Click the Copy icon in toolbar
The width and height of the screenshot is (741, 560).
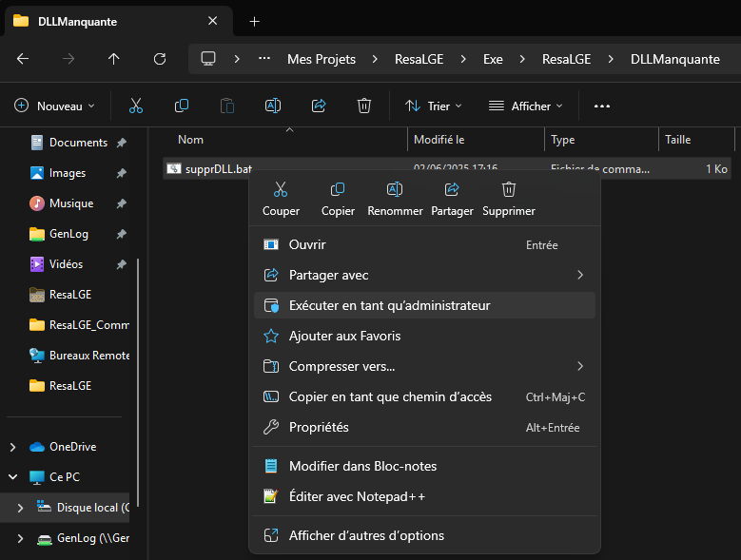[x=182, y=106]
